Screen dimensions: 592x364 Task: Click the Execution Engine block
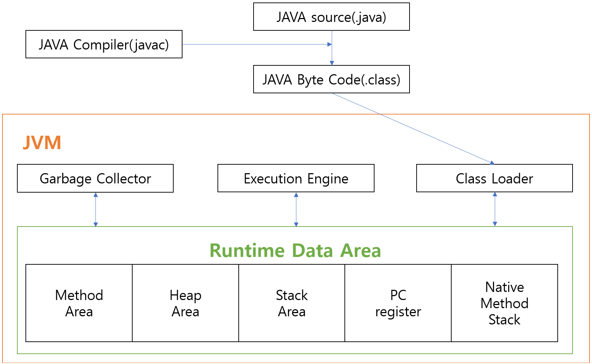(x=296, y=178)
